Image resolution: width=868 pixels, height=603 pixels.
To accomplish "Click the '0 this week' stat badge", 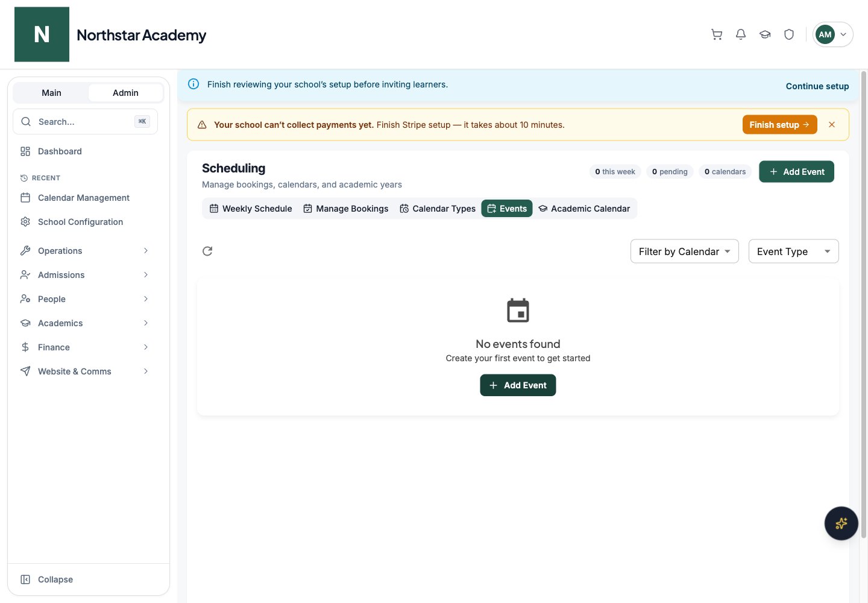I will tap(615, 172).
